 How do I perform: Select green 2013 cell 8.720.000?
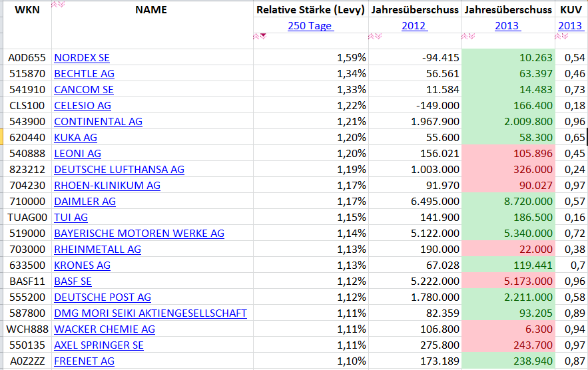[509, 202]
